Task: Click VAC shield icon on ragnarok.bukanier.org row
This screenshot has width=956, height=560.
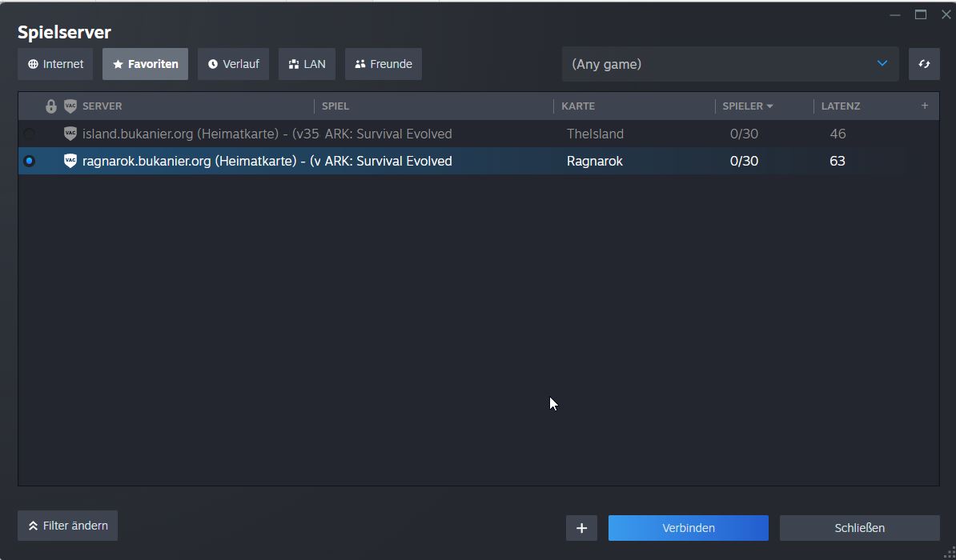Action: pos(70,161)
